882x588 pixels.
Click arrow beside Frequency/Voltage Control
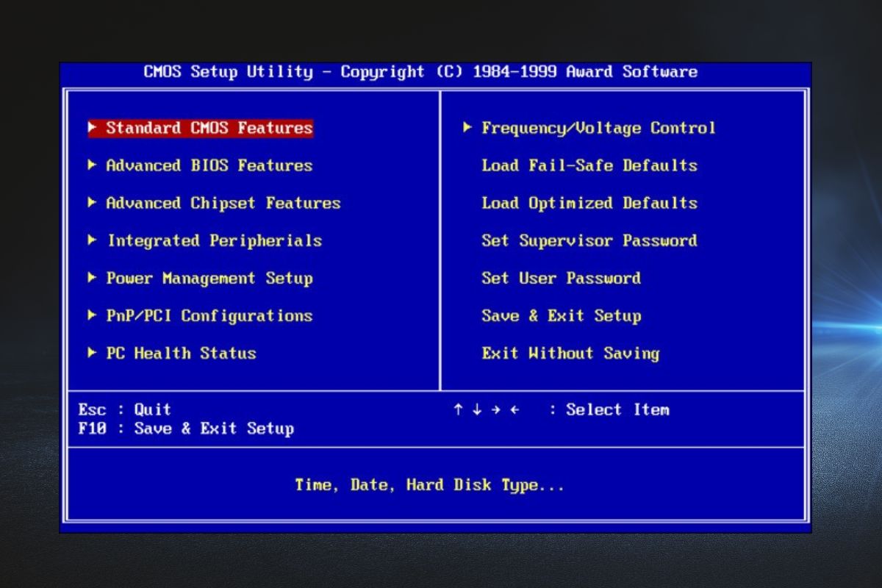[x=467, y=127]
